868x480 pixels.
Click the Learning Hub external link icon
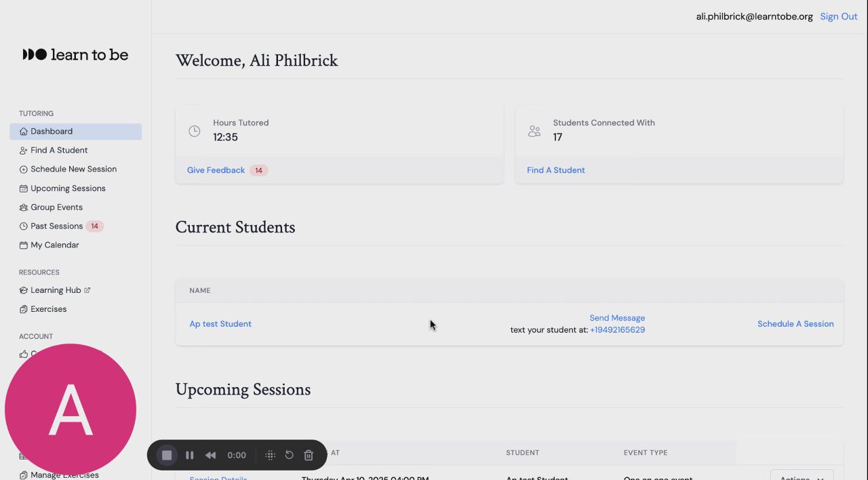(87, 290)
